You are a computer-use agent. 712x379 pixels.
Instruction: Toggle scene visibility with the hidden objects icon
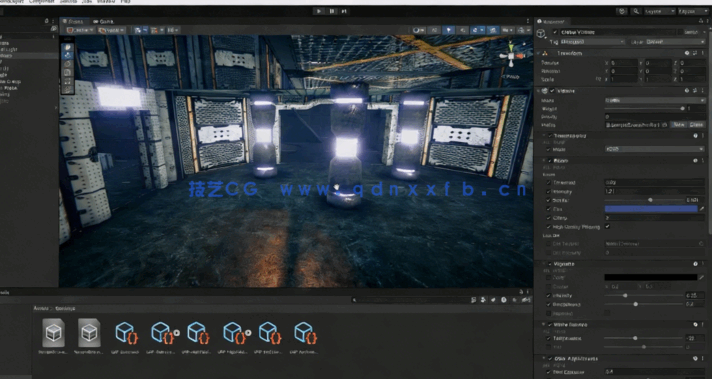[494, 30]
